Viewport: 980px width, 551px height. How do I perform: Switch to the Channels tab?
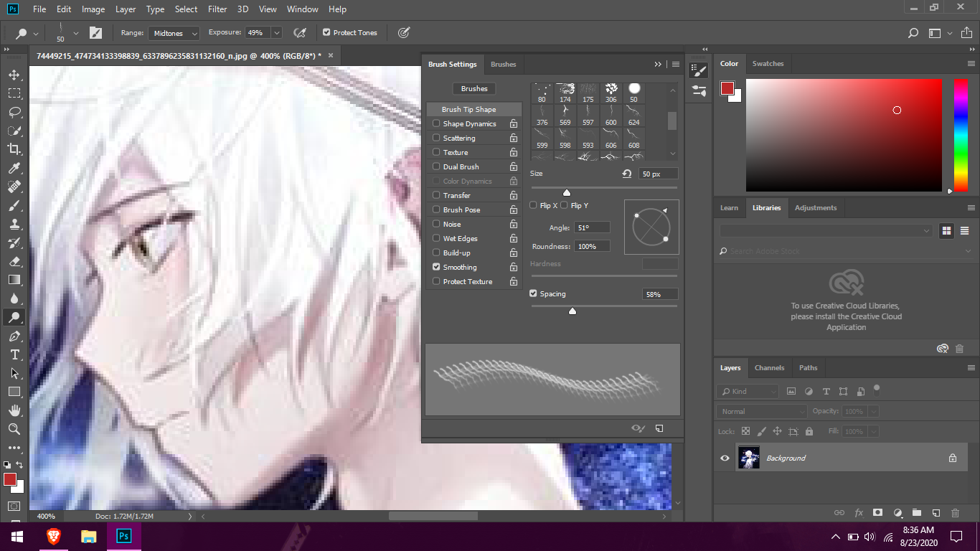click(x=769, y=367)
